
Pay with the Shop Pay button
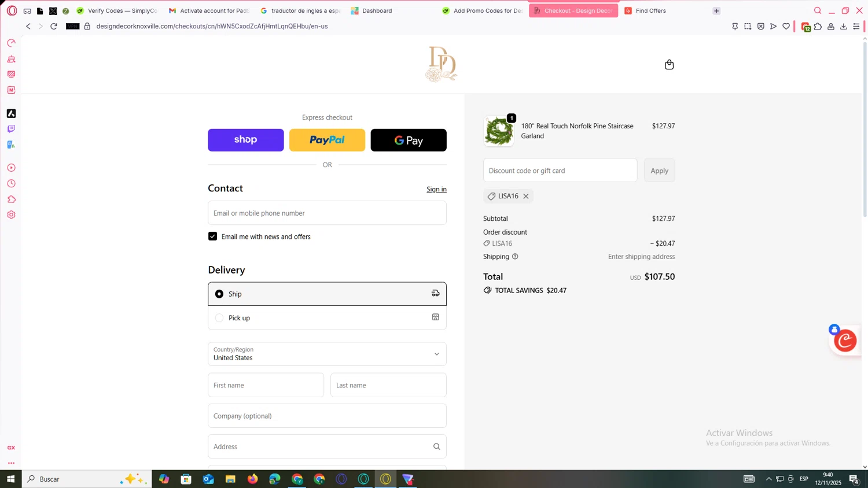pyautogui.click(x=246, y=140)
